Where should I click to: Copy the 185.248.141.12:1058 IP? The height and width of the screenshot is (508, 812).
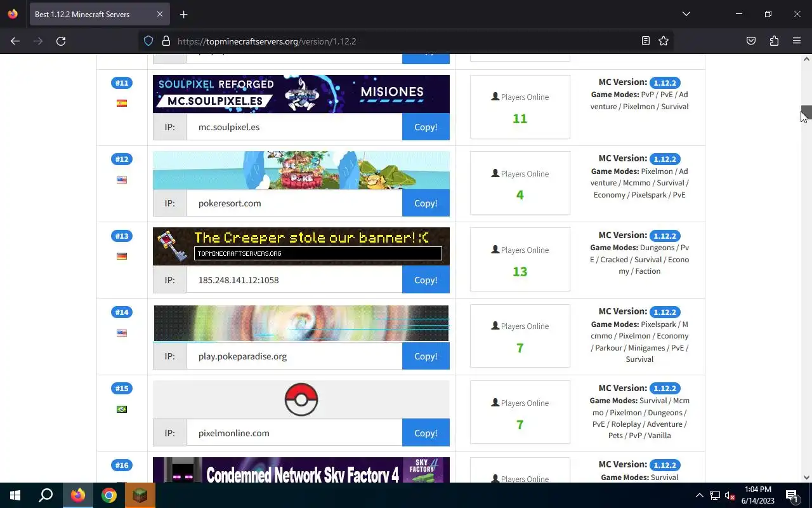pyautogui.click(x=426, y=280)
